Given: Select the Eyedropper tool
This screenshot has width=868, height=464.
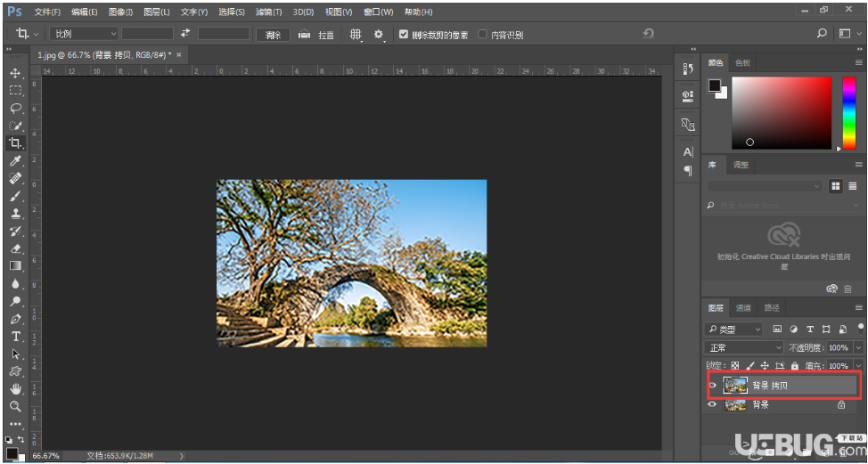Looking at the screenshot, I should click(15, 161).
